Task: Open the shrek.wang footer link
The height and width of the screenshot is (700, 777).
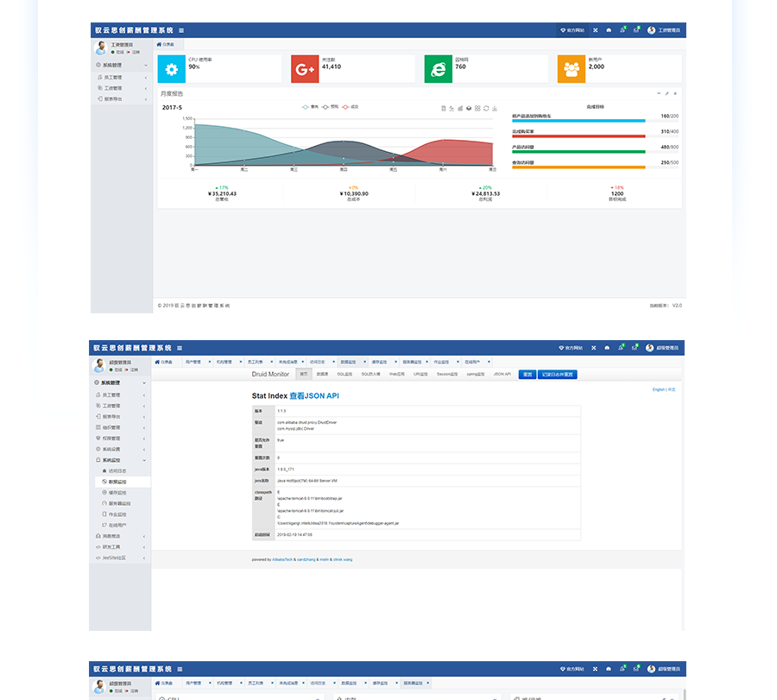Action: (x=343, y=560)
